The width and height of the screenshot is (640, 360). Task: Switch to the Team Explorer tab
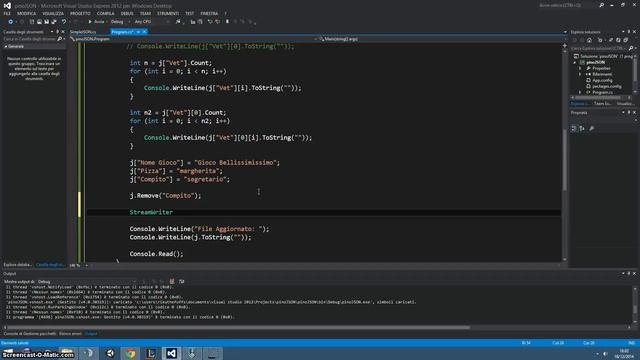[602, 104]
